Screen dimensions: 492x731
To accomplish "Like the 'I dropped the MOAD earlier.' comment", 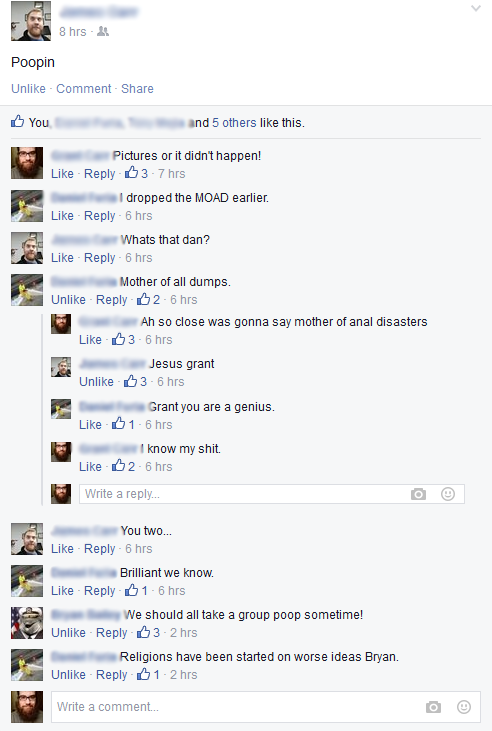I will [62, 216].
